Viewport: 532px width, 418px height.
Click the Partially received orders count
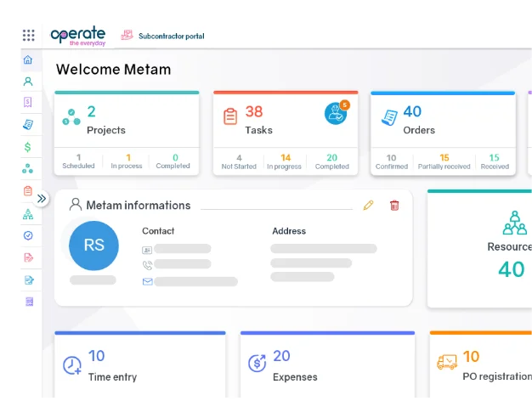coord(444,161)
